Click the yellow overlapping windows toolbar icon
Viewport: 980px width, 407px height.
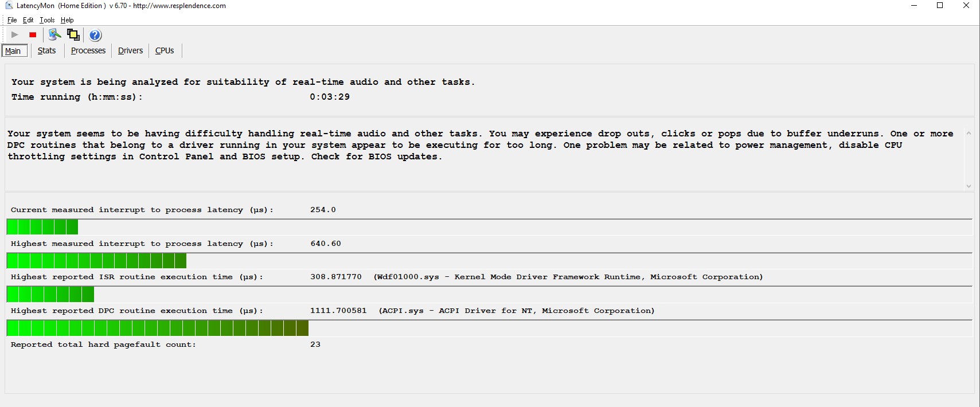pos(73,35)
